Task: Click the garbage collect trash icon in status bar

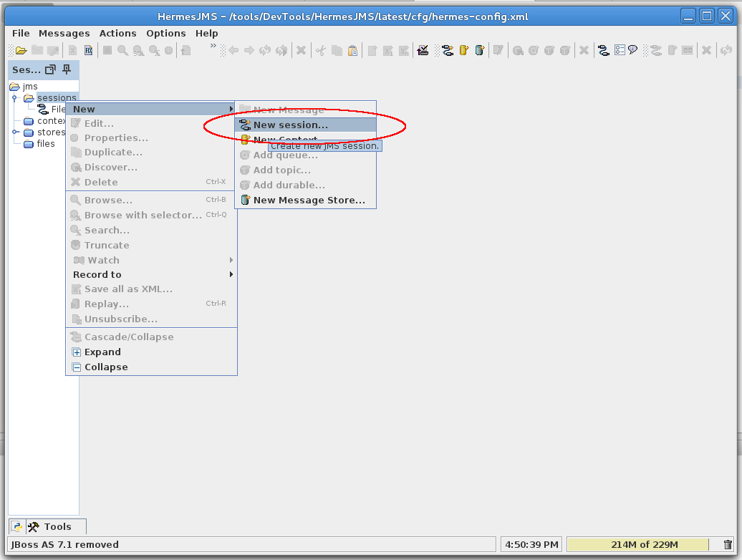Action: point(728,544)
